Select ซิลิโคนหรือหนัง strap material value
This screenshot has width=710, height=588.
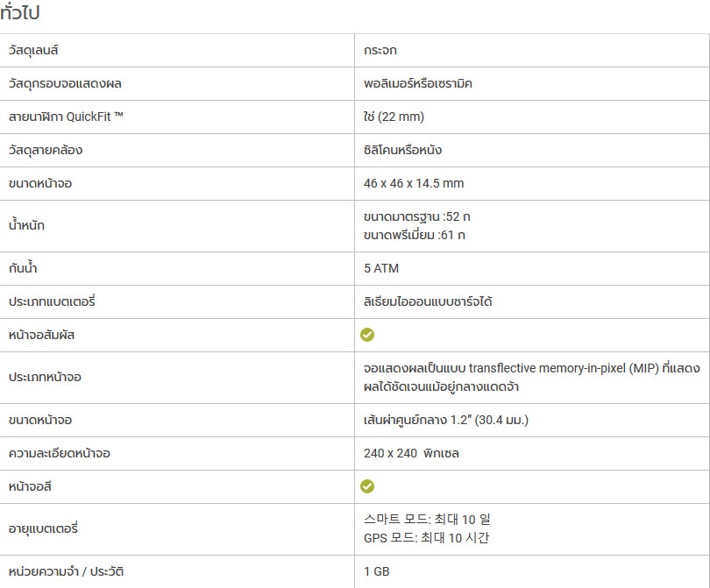[402, 150]
